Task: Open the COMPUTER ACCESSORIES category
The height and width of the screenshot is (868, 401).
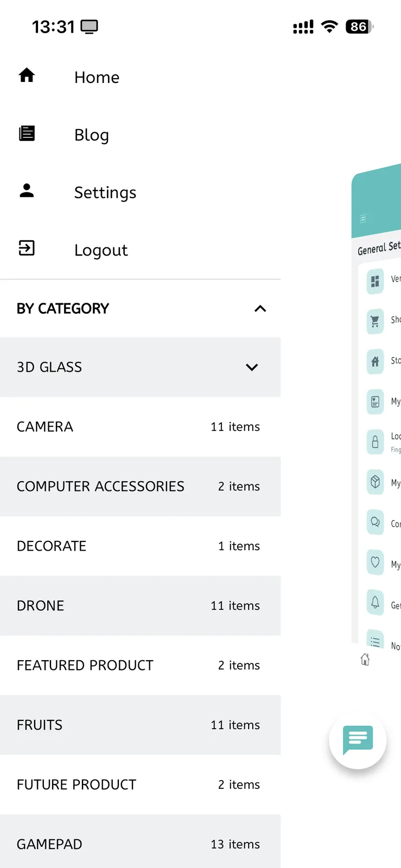Action: pyautogui.click(x=140, y=487)
